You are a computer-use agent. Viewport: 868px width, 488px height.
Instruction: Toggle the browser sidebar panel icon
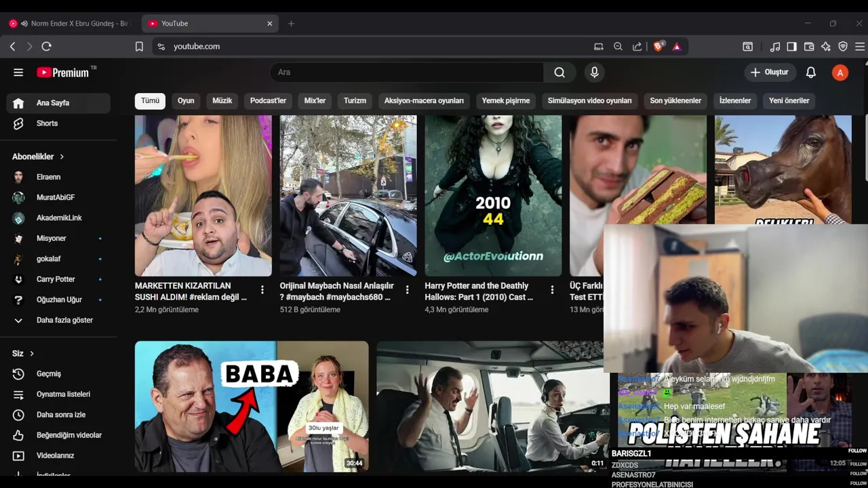tap(791, 47)
